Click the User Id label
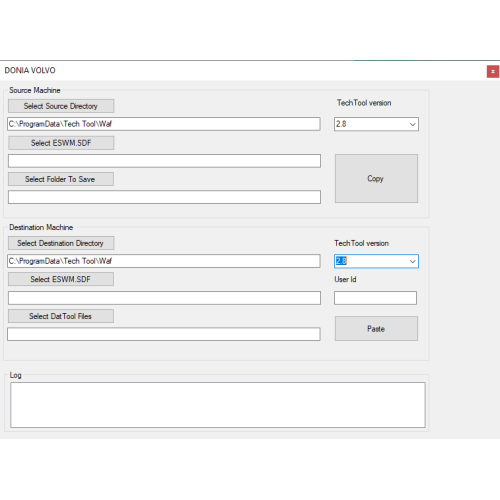Image resolution: width=500 pixels, height=500 pixels. coord(345,279)
